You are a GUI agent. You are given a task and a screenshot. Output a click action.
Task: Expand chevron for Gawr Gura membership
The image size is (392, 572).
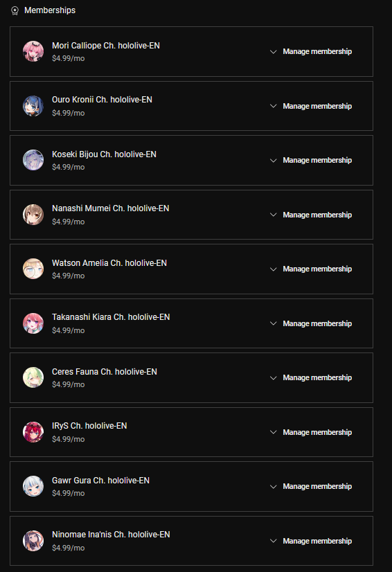(x=273, y=487)
